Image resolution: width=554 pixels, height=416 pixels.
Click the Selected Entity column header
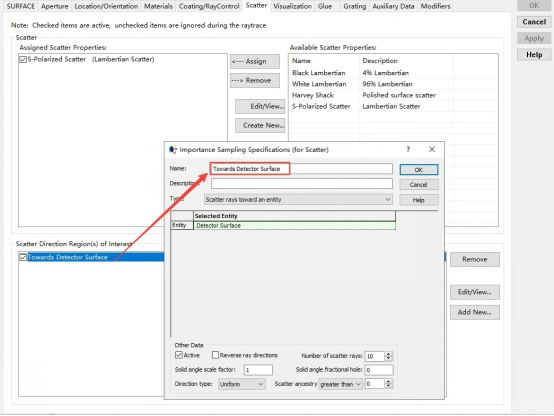(x=295, y=216)
